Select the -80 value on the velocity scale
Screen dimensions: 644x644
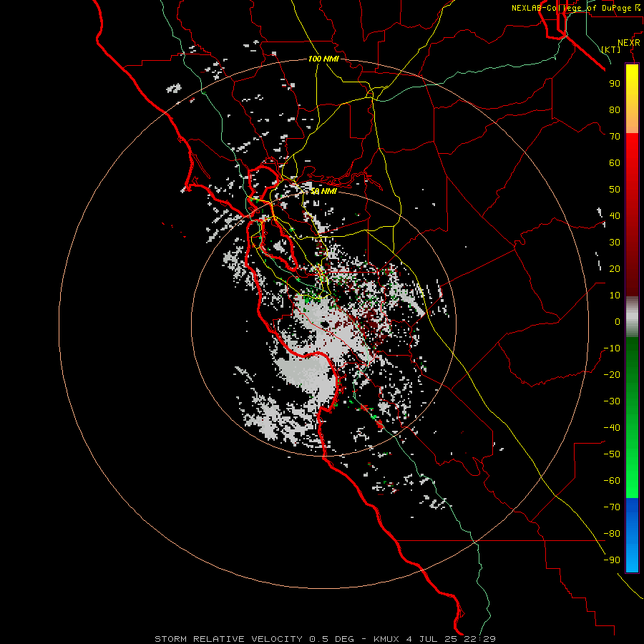pos(612,534)
